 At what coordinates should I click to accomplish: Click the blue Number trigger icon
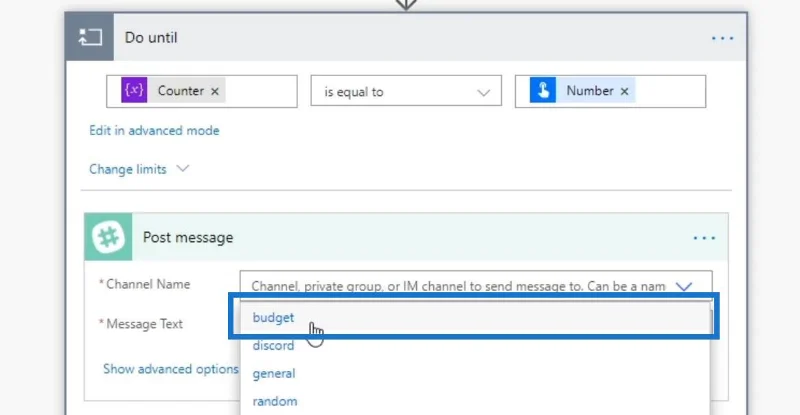[x=543, y=90]
